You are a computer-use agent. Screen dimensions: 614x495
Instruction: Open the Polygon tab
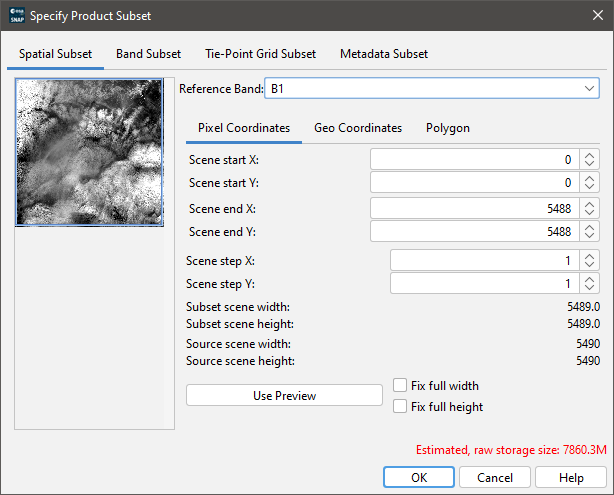coord(447,128)
